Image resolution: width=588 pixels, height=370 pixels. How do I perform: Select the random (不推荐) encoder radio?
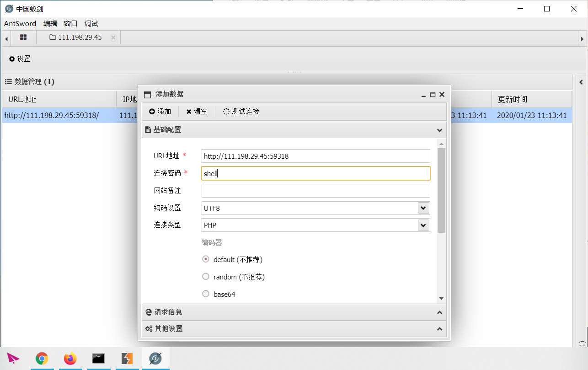(x=206, y=277)
